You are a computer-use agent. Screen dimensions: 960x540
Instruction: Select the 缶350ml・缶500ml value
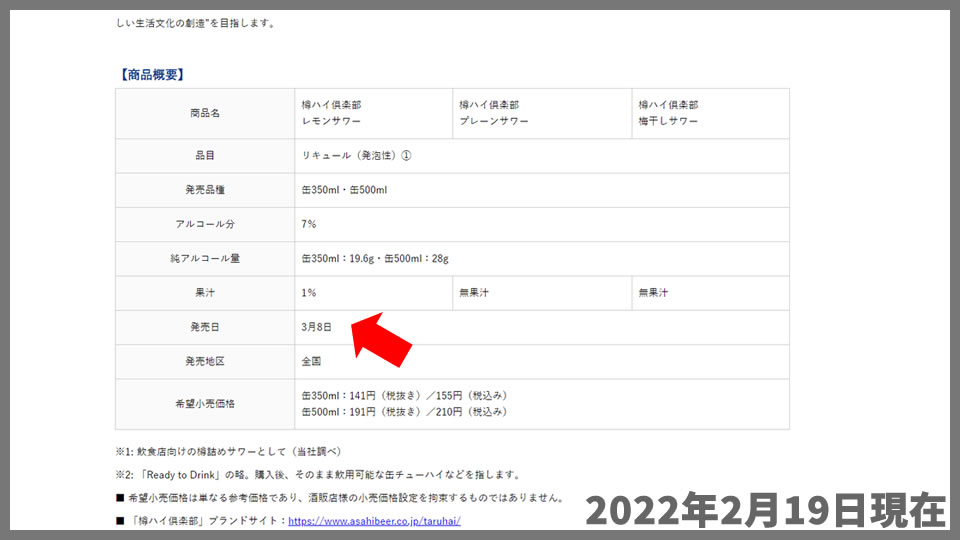click(x=344, y=190)
